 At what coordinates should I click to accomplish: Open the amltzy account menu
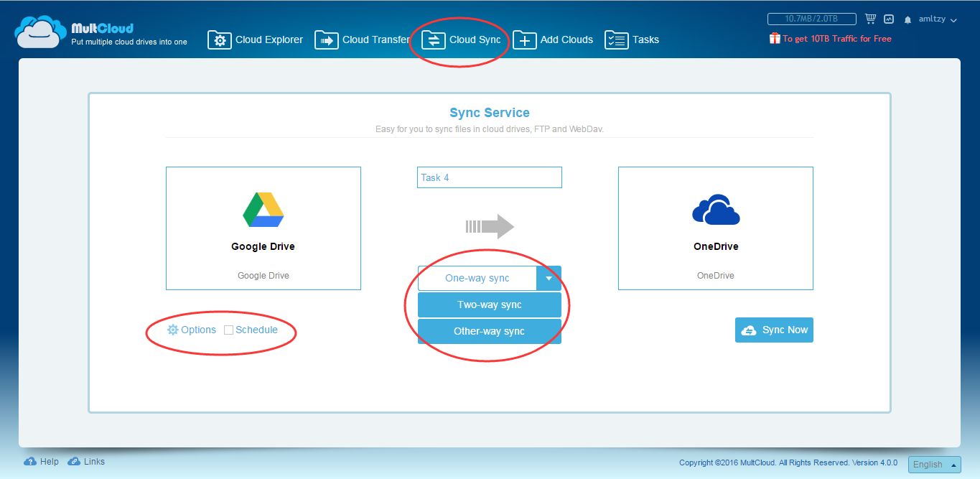937,20
